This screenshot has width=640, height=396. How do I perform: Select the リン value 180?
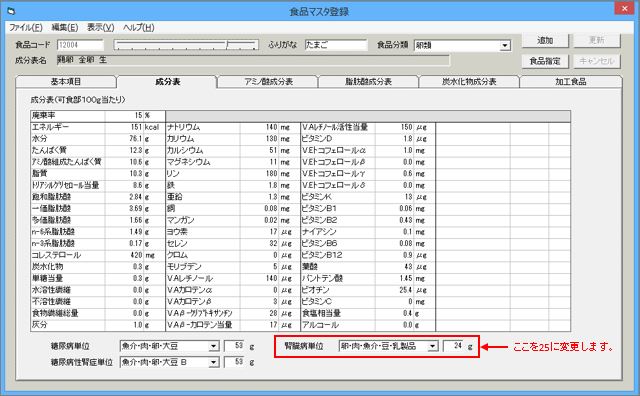pos(259,174)
